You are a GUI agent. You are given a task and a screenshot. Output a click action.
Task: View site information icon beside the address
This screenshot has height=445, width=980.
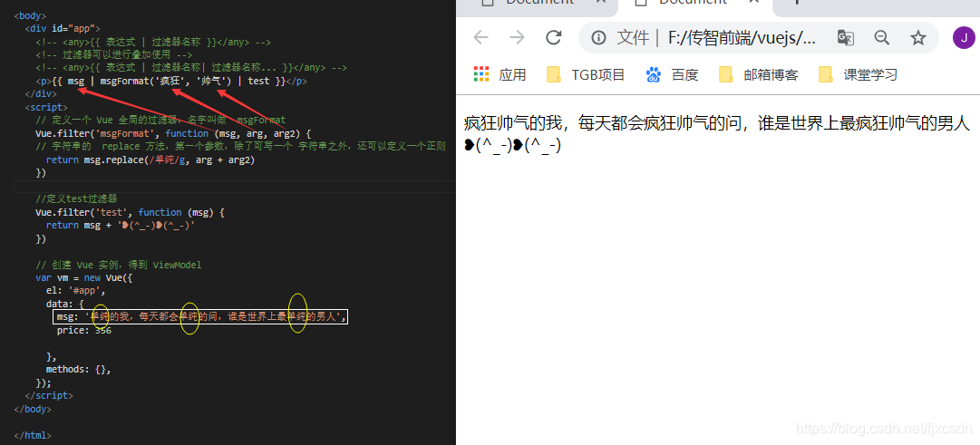598,38
